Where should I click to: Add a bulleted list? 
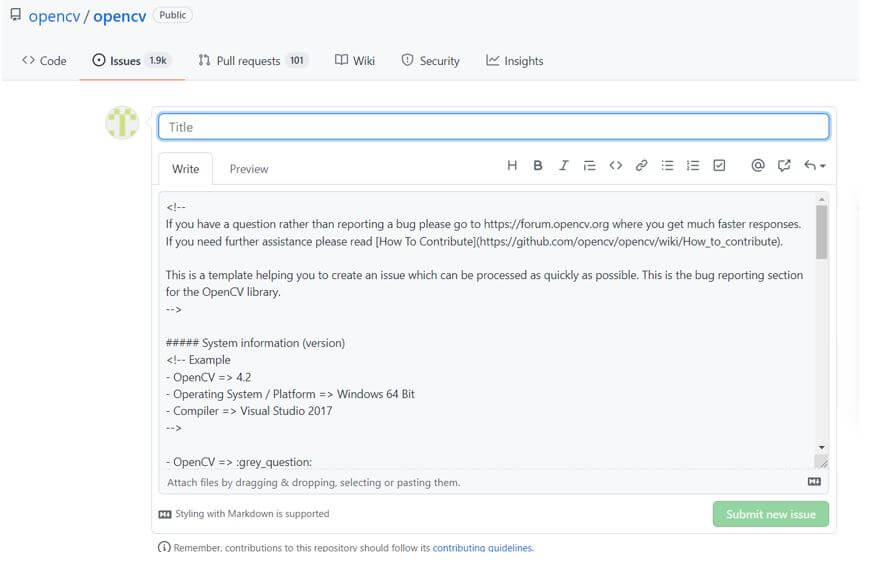pyautogui.click(x=667, y=165)
